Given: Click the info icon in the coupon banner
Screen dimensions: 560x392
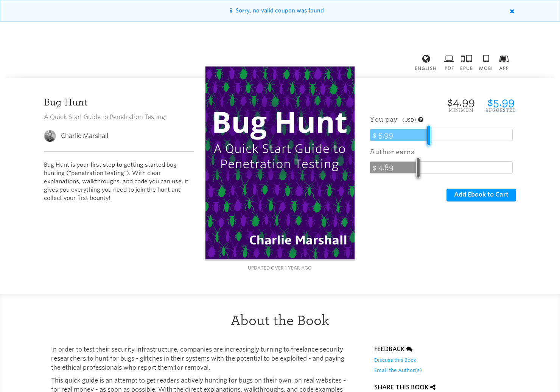Looking at the screenshot, I should (x=231, y=11).
